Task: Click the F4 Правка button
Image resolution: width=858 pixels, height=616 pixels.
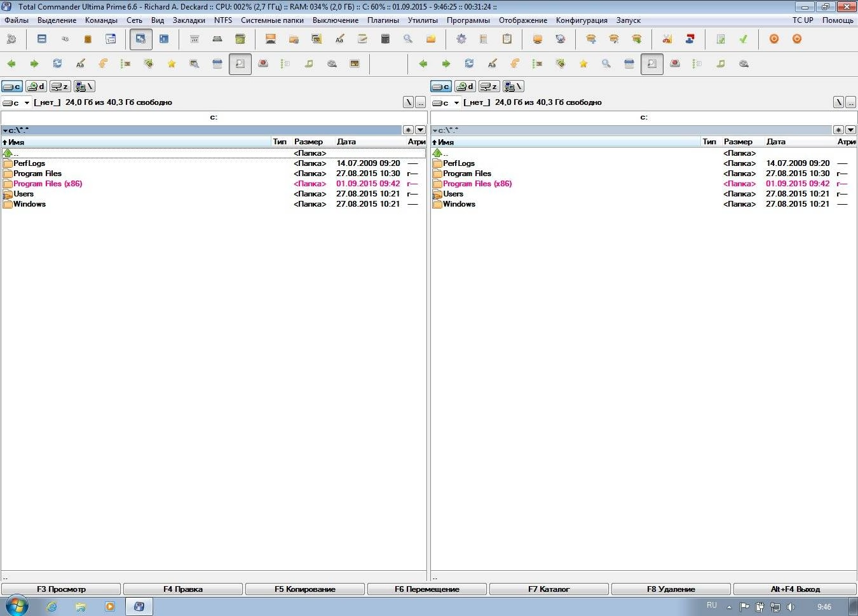Action: pos(183,589)
